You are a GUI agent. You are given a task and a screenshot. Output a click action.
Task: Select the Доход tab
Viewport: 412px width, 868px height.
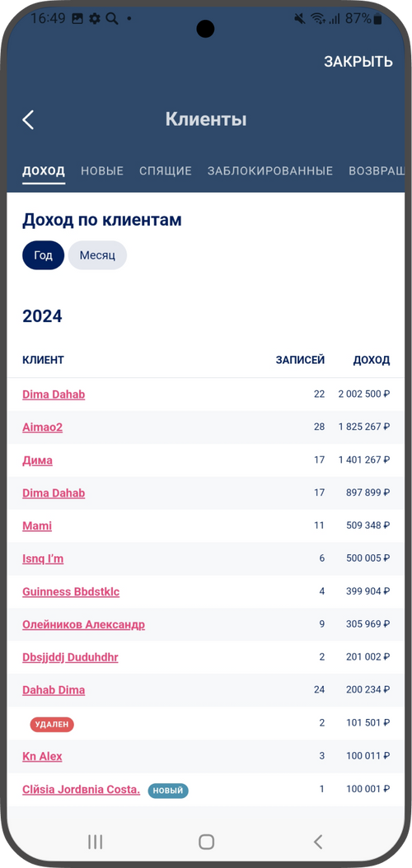tap(44, 171)
